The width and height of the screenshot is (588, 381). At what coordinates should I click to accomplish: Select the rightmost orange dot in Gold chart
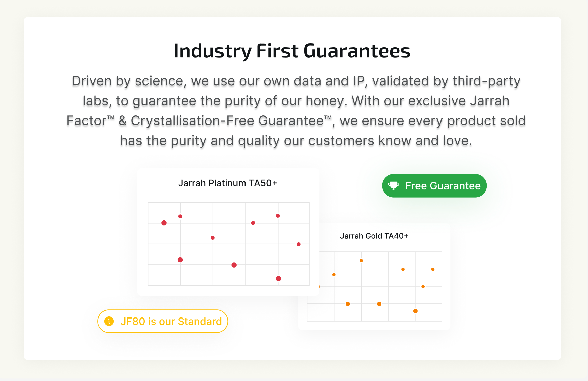433,269
